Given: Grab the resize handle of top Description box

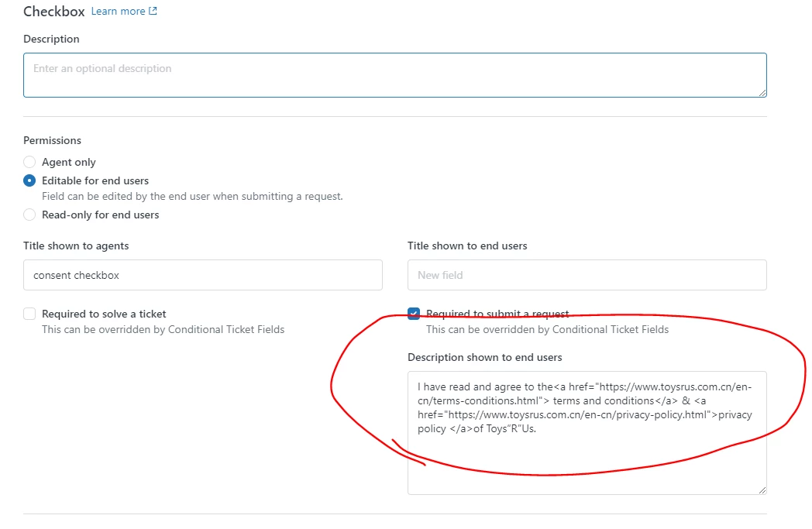Looking at the screenshot, I should point(762,93).
